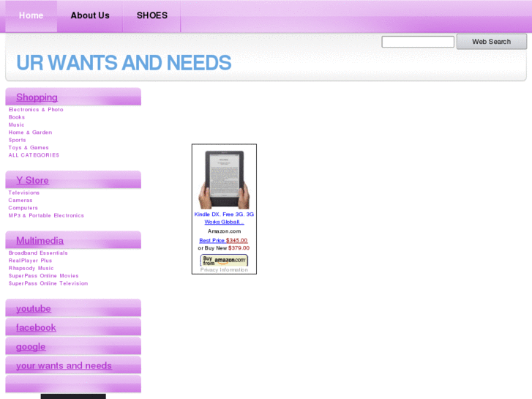This screenshot has width=532, height=399.
Task: Select SuperPass Online Movies
Action: coord(43,276)
